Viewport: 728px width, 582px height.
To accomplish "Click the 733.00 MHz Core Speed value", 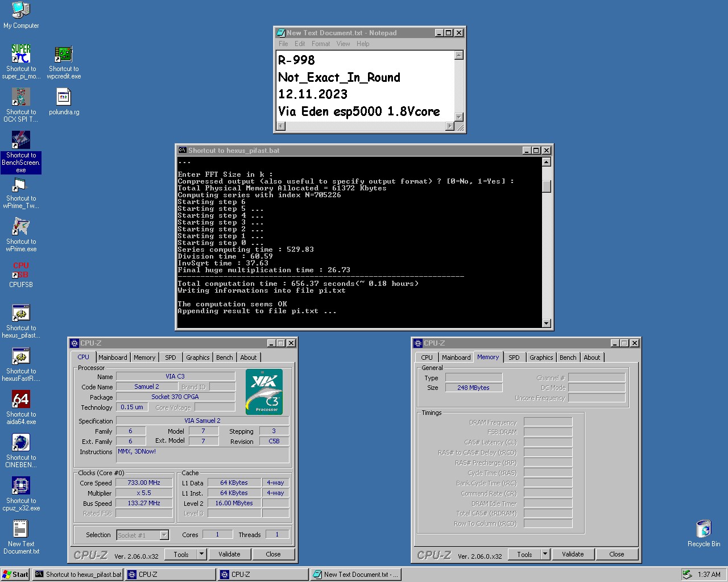I will pos(144,483).
